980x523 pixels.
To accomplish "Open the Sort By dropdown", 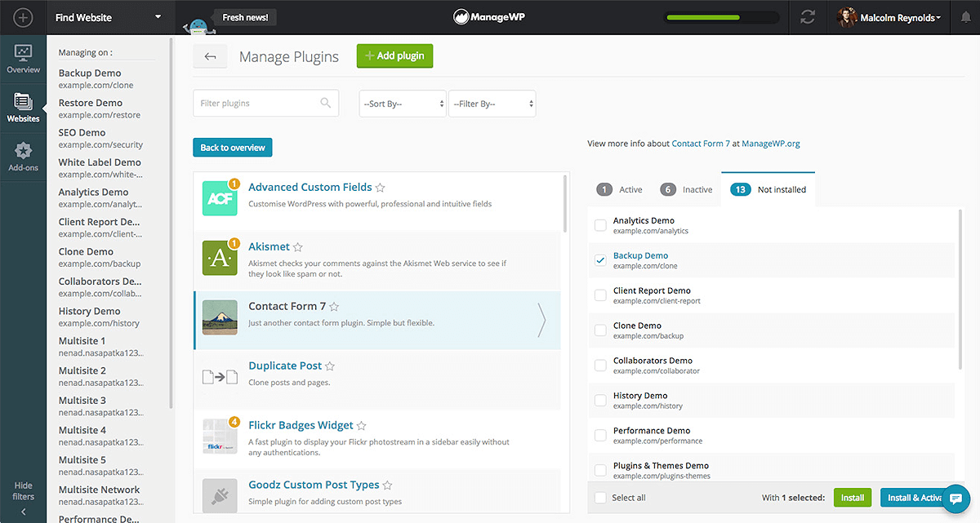I will 403,104.
